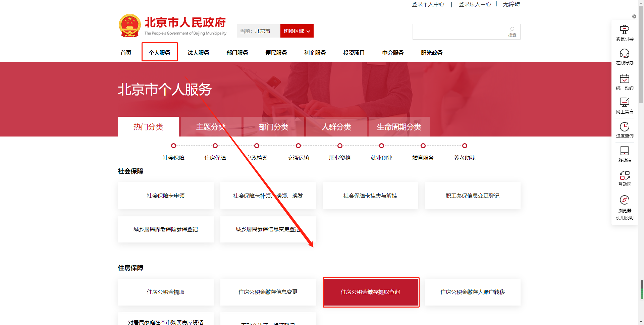Open 住房公积金缴存信息变更 card
The image size is (644, 325).
click(x=268, y=292)
